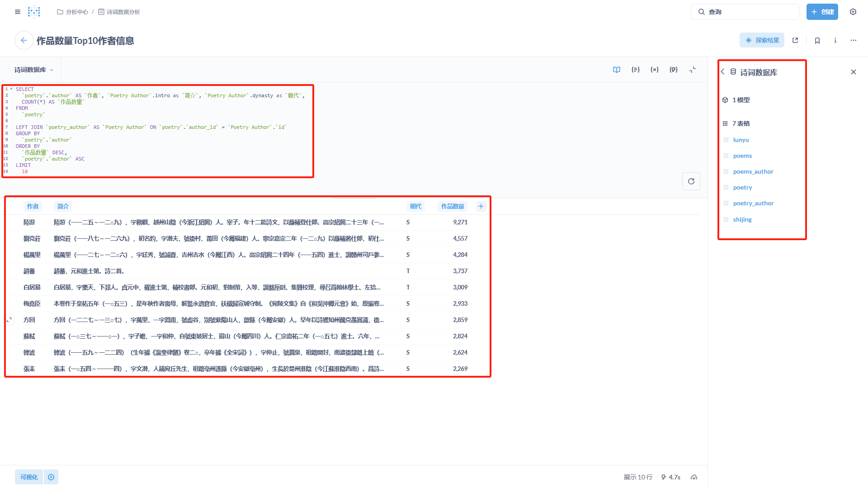This screenshot has width=868, height=488.
Task: Click the question title text
Action: [85, 41]
